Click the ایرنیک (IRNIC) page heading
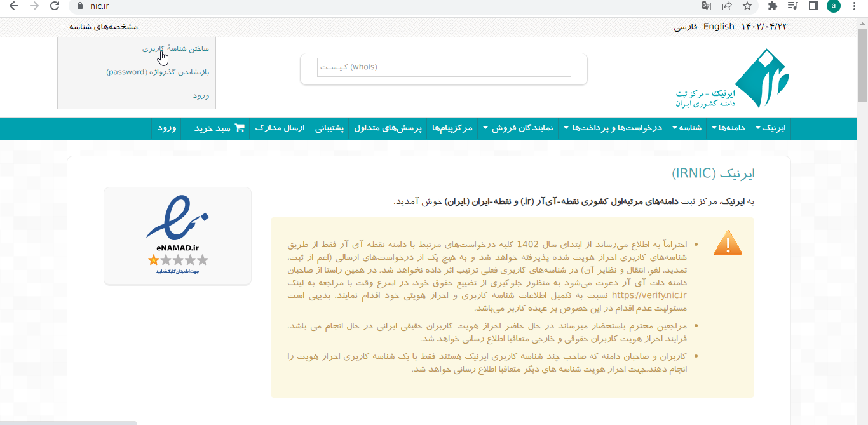Image resolution: width=868 pixels, height=425 pixels. coord(714,173)
